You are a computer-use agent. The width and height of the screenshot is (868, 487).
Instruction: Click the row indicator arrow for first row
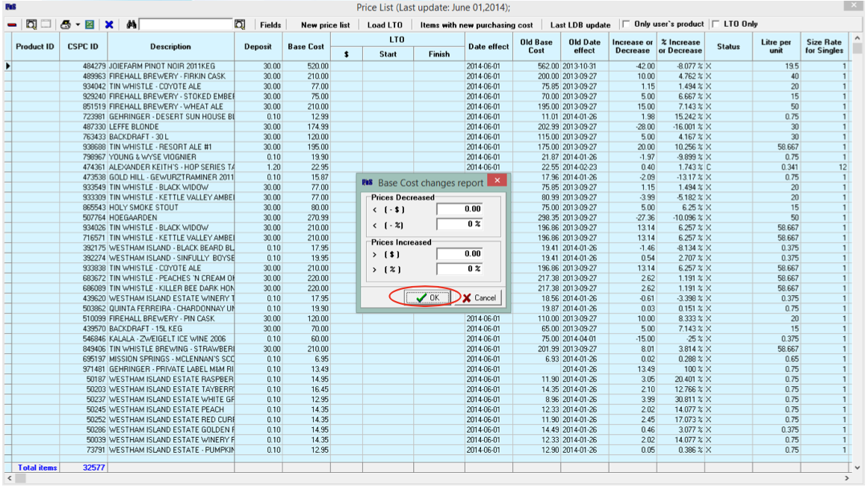tap(7, 66)
